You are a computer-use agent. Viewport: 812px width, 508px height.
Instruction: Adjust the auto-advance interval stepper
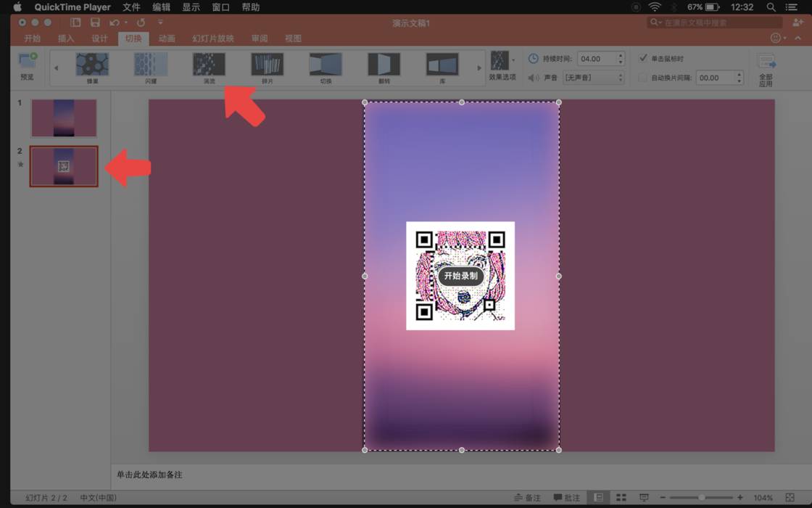739,78
